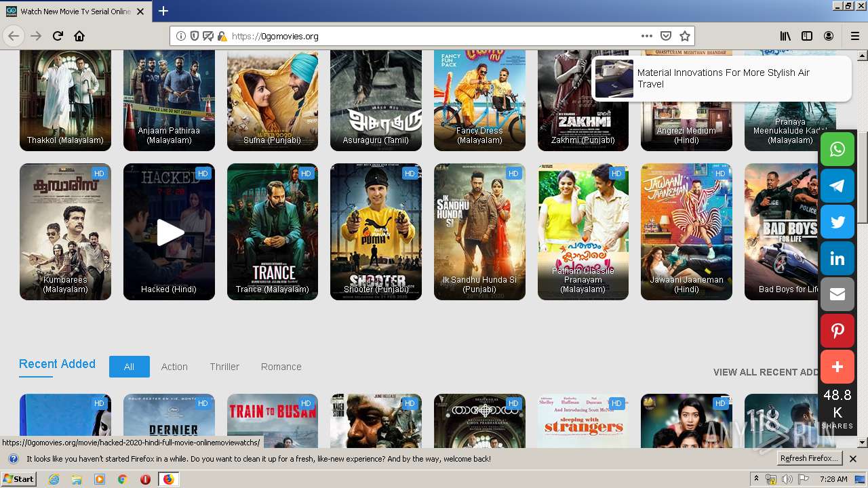Open Anjaam Pathiraa (Malayalam) movie
The height and width of the screenshot is (488, 868).
169,100
